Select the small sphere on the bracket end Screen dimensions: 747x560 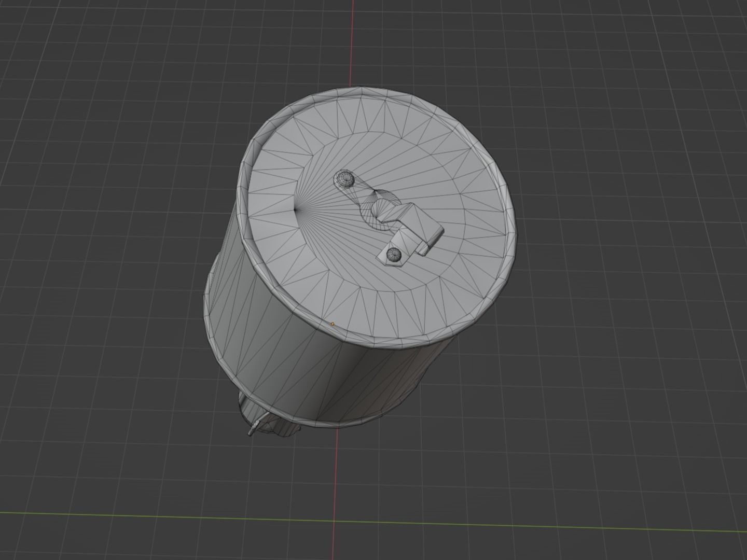(393, 254)
